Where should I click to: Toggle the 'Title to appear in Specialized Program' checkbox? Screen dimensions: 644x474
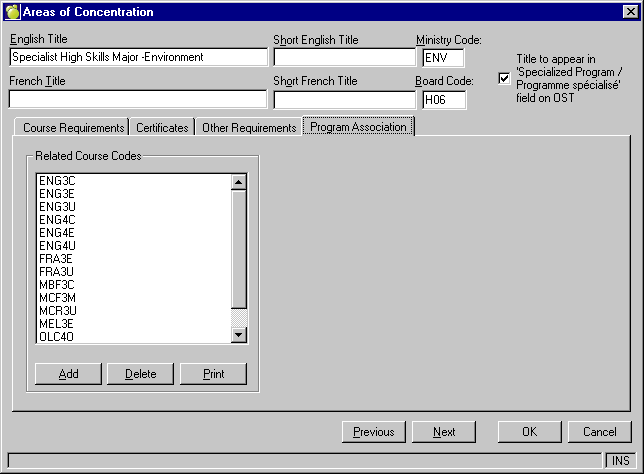pyautogui.click(x=504, y=79)
